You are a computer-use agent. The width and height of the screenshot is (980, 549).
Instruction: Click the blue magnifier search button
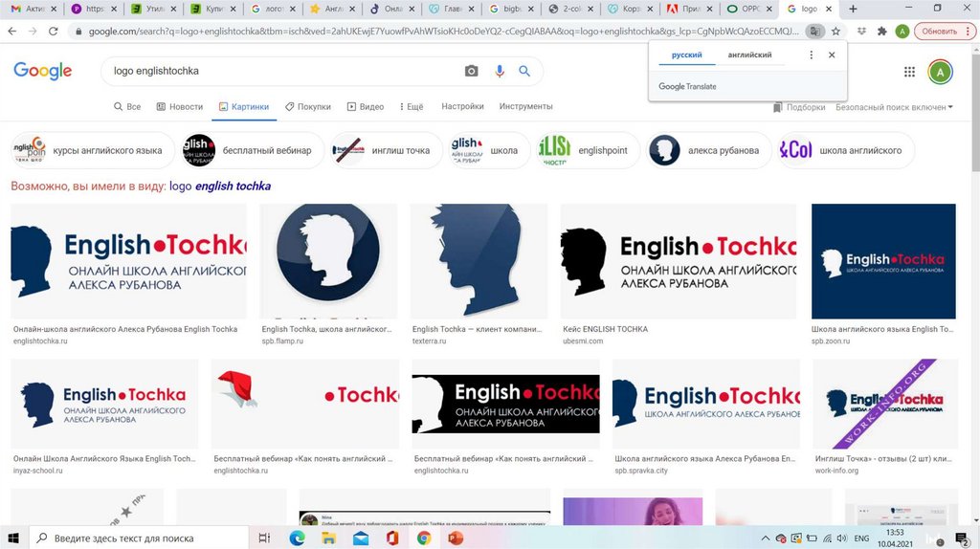[524, 72]
